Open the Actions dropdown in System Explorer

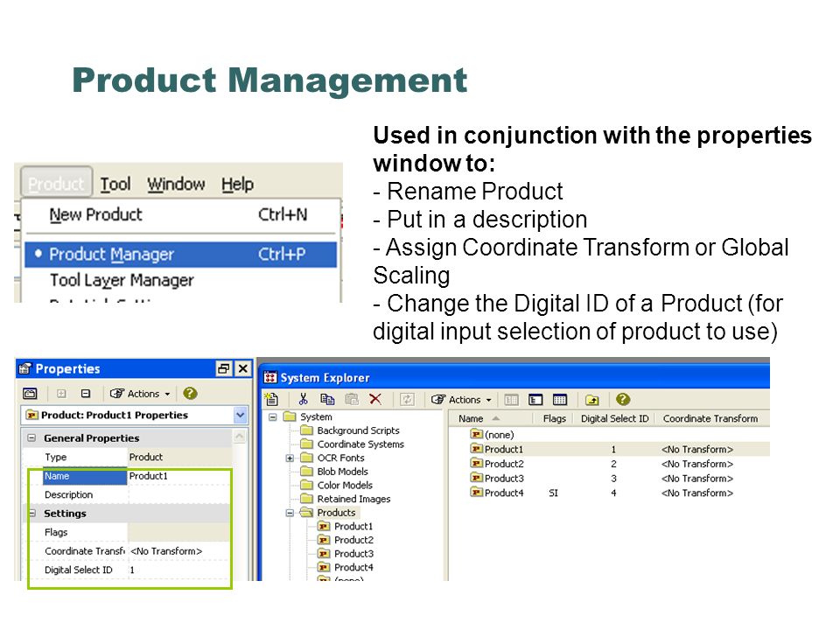(x=461, y=400)
